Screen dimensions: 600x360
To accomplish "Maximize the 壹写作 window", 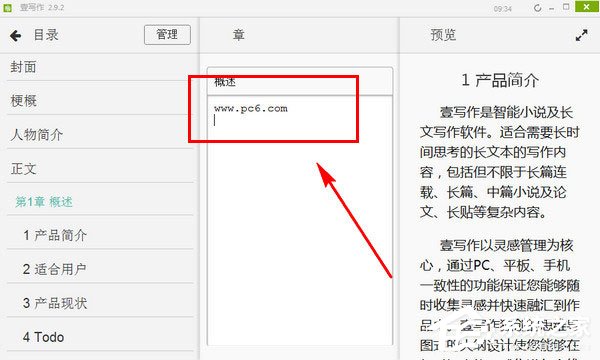I will [566, 7].
